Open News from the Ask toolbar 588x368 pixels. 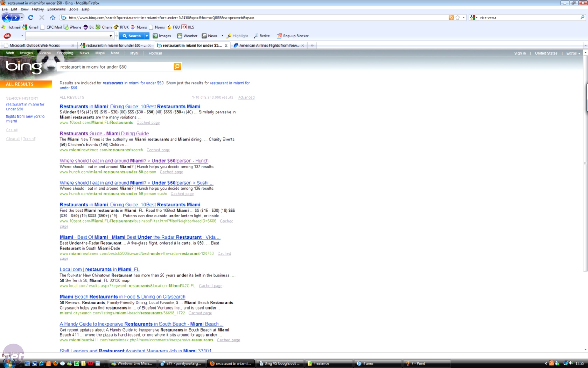[209, 36]
